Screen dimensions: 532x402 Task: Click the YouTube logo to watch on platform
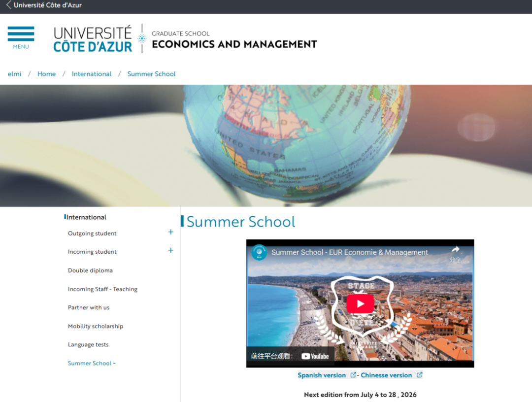tap(315, 356)
